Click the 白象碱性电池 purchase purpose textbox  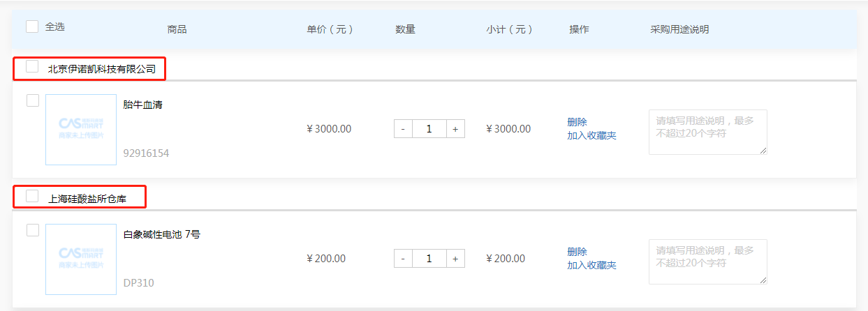(x=707, y=261)
